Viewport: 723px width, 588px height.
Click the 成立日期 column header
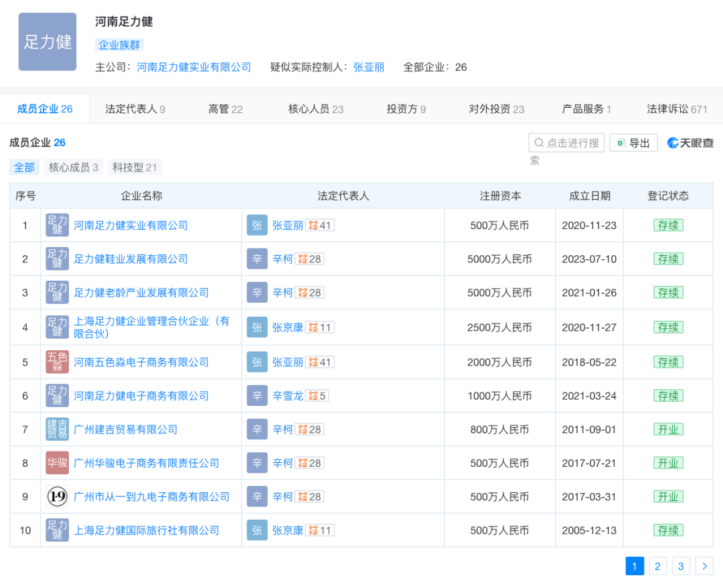590,196
